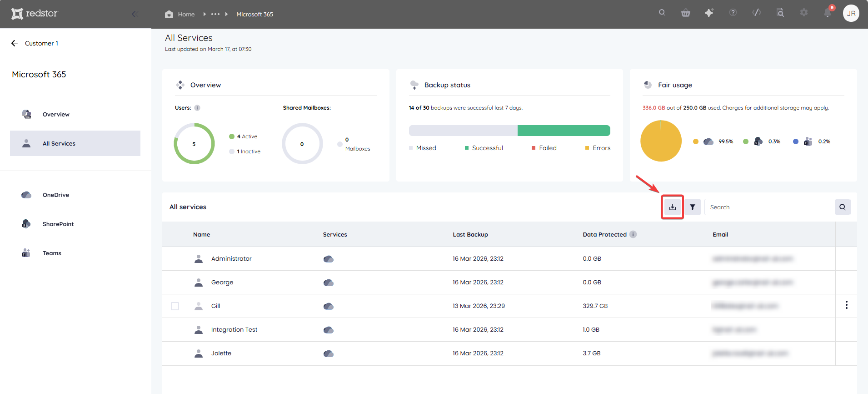Download the All services list

tap(673, 207)
